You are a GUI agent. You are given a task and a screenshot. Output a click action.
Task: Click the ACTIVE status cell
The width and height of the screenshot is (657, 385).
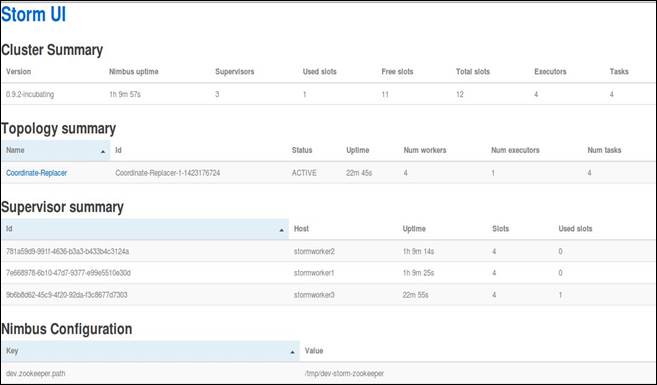point(304,173)
